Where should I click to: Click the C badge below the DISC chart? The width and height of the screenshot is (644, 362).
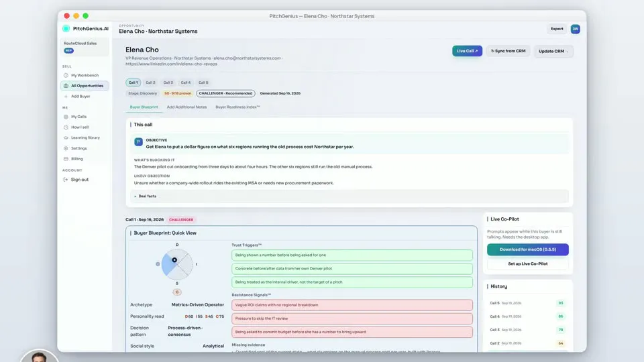(x=177, y=292)
